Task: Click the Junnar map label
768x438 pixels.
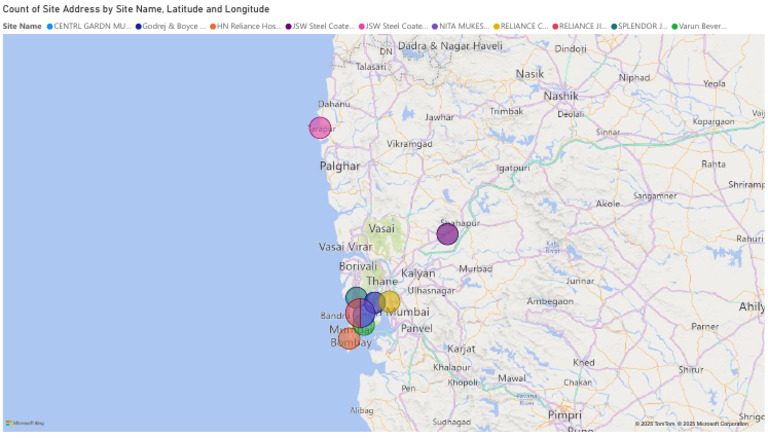Action: point(580,281)
